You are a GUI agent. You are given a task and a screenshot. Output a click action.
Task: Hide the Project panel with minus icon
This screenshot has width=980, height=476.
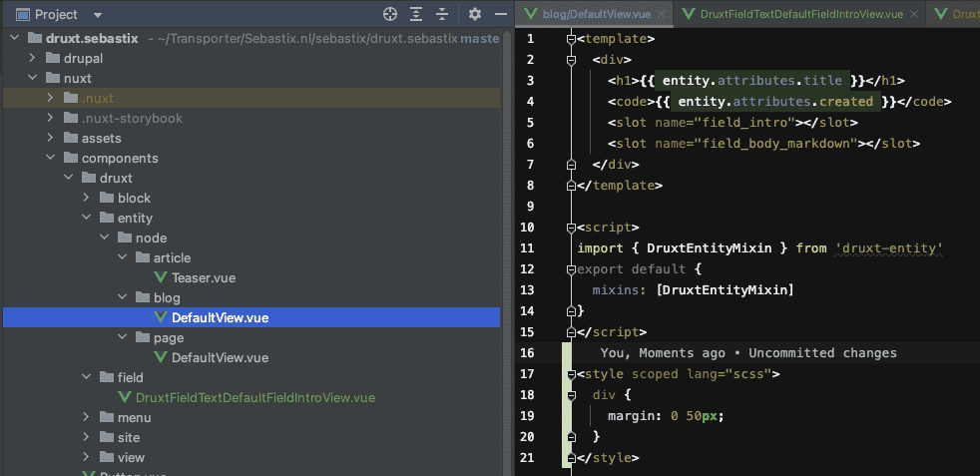tap(500, 14)
